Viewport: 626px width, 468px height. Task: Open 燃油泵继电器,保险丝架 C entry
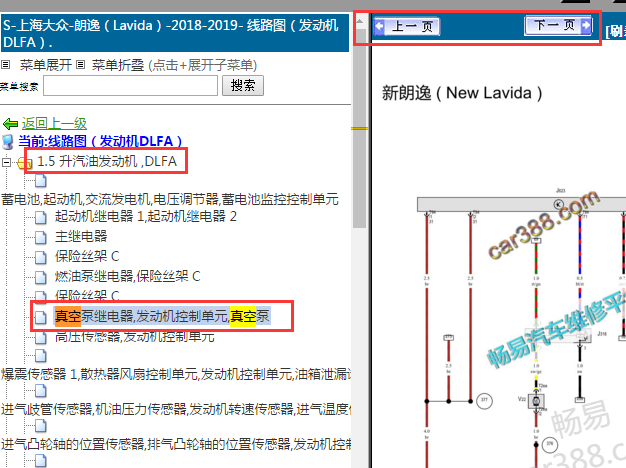[x=128, y=276]
